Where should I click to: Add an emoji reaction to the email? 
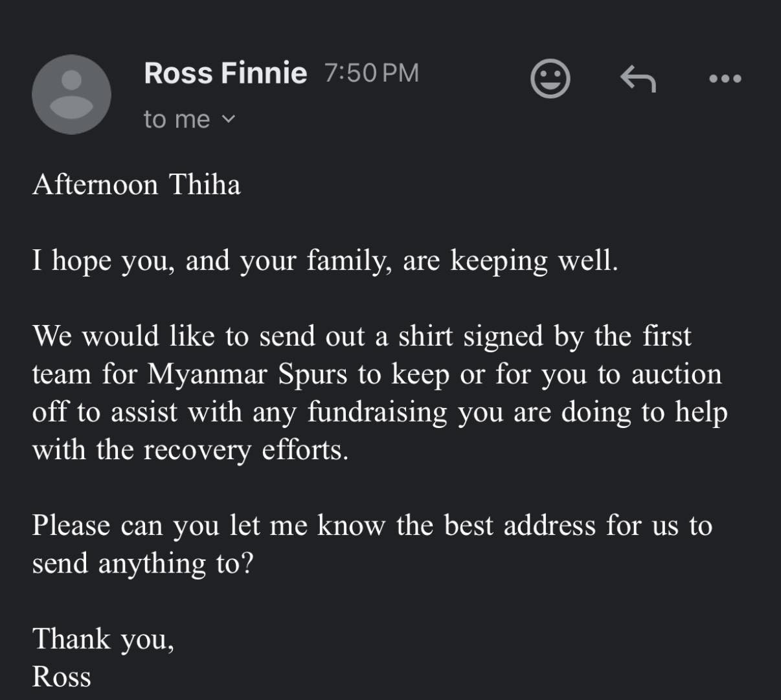click(x=550, y=79)
